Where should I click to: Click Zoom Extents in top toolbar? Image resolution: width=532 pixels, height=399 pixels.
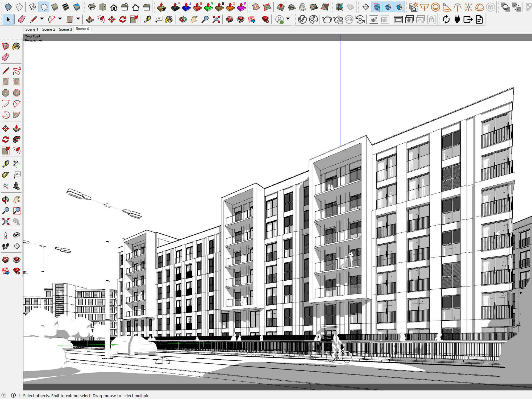(x=216, y=19)
